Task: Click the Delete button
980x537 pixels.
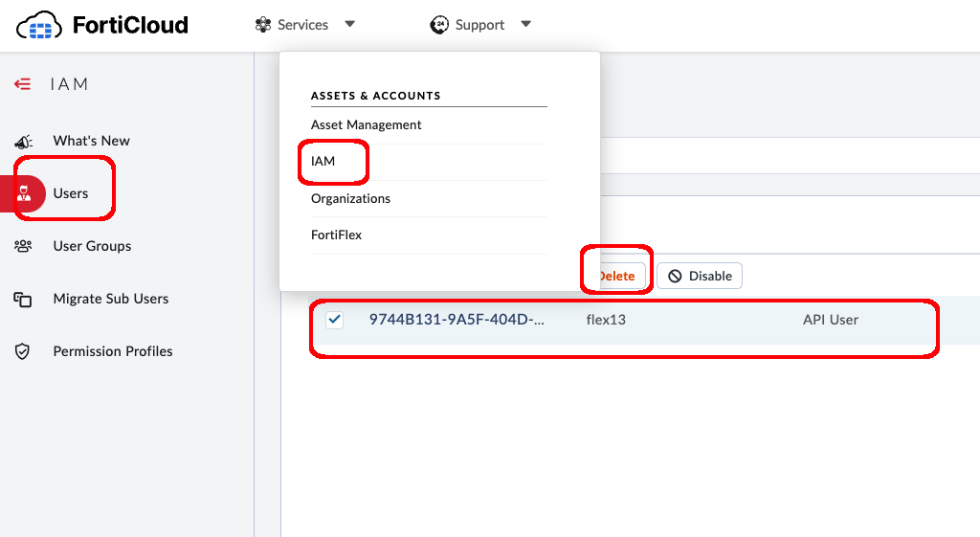Action: (x=622, y=276)
